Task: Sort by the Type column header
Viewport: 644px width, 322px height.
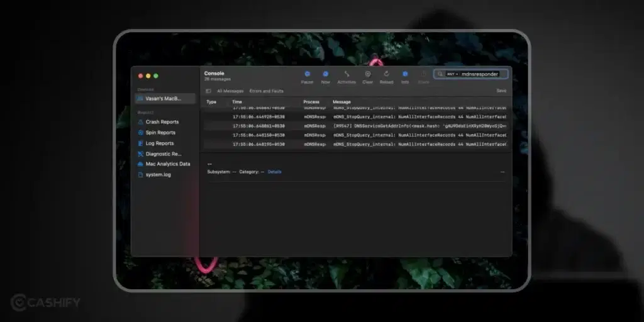Action: coord(211,102)
